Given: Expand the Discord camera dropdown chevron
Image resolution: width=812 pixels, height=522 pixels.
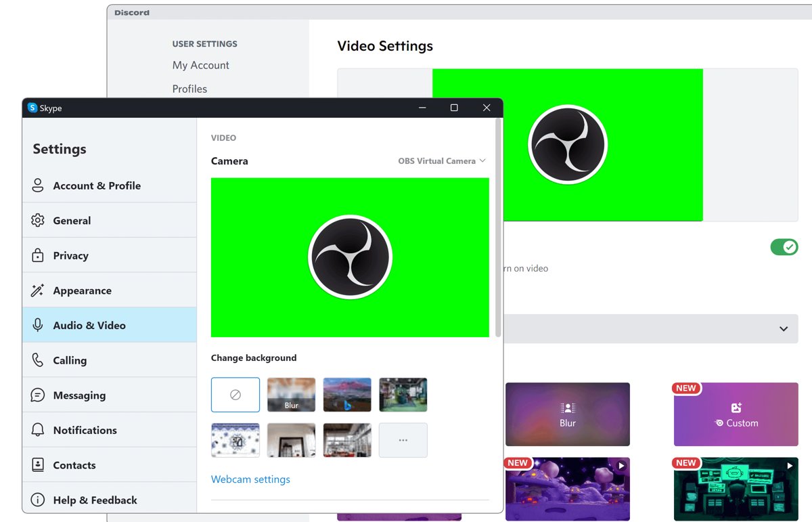Looking at the screenshot, I should [x=784, y=329].
